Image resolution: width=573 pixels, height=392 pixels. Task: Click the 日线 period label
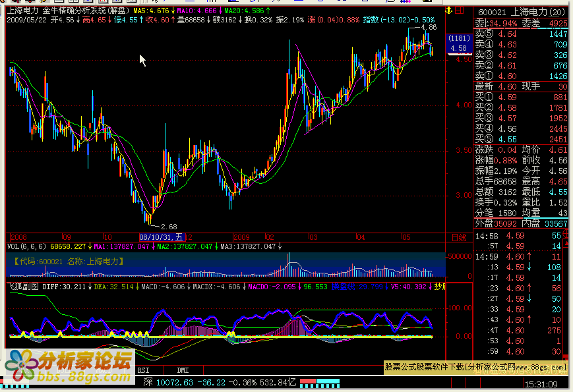(x=459, y=238)
